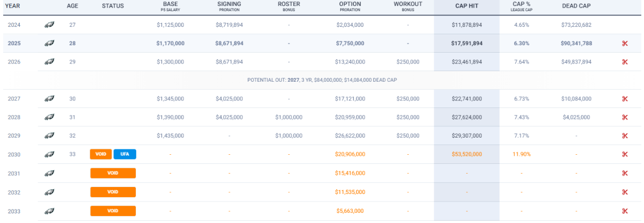Viewport: 644px width, 223px height.
Task: Click the orange VOID badge in 2030
Action: 101,154
